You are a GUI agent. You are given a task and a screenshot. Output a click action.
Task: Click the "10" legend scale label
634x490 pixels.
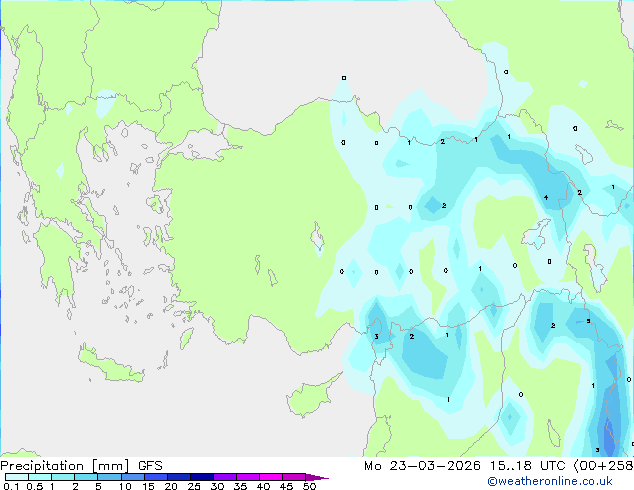[125, 486]
